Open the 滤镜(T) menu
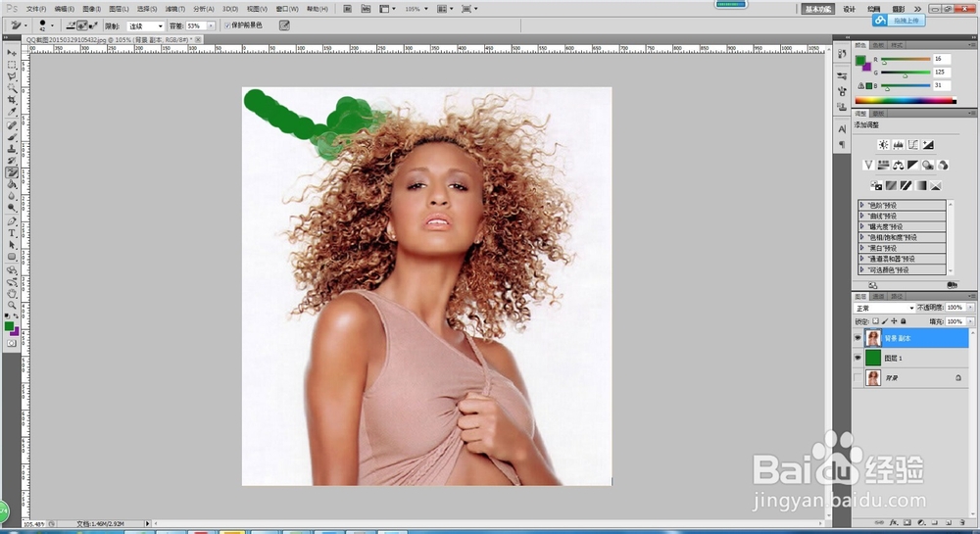Screen dimensions: 980x534 (x=175, y=9)
